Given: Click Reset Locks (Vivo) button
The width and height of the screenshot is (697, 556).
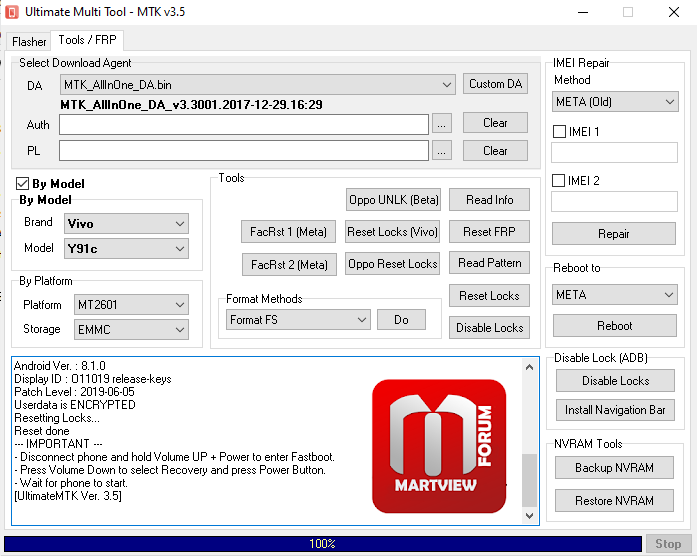Looking at the screenshot, I should 393,232.
